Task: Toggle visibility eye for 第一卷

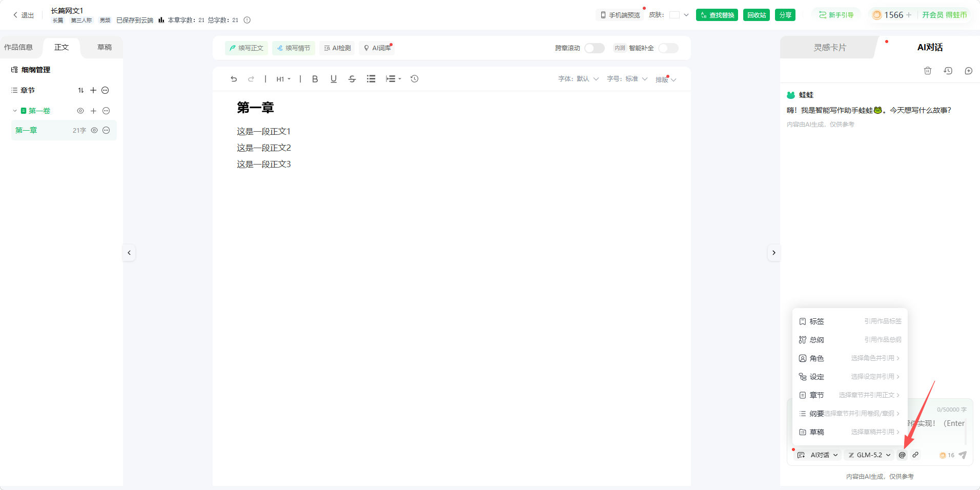Action: pyautogui.click(x=80, y=111)
